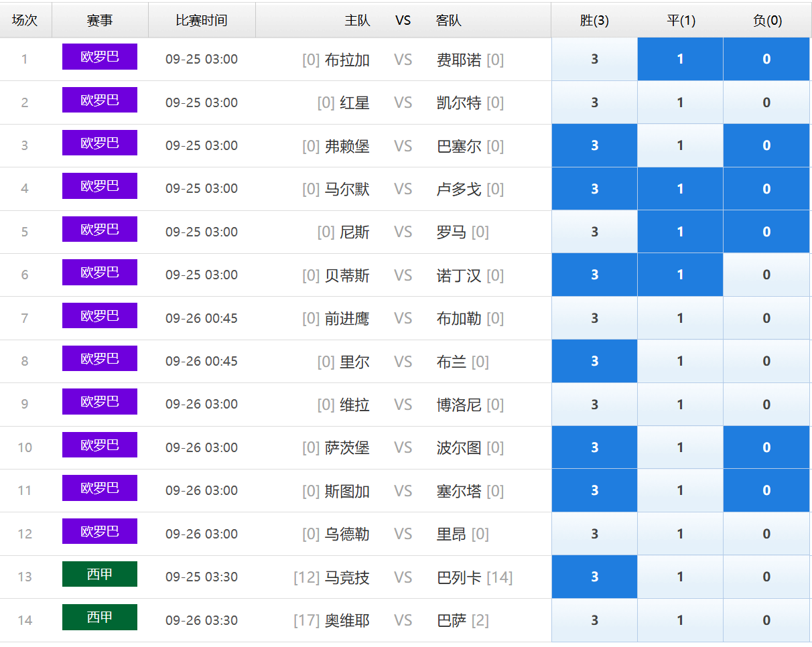Open the 马竞技 home team link
This screenshot has width=812, height=647.
[347, 577]
